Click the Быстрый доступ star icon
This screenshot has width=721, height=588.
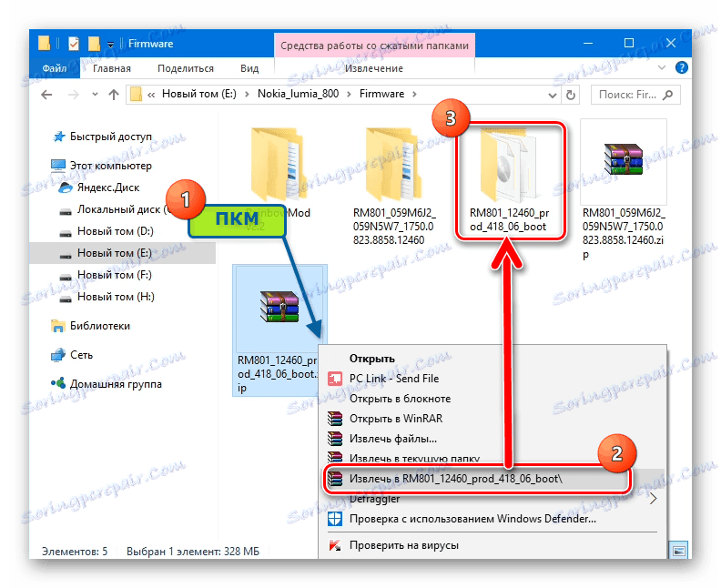pos(59,137)
